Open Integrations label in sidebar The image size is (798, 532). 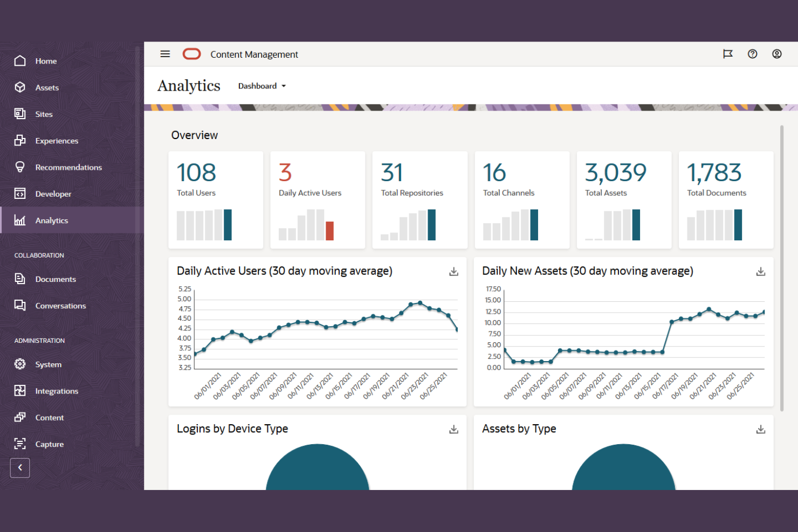click(57, 391)
